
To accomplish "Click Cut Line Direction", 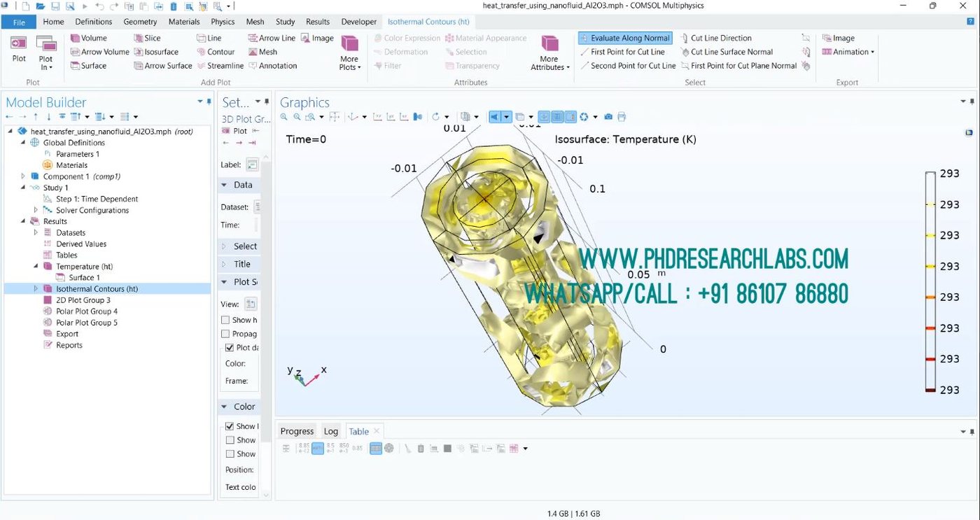I will point(716,38).
